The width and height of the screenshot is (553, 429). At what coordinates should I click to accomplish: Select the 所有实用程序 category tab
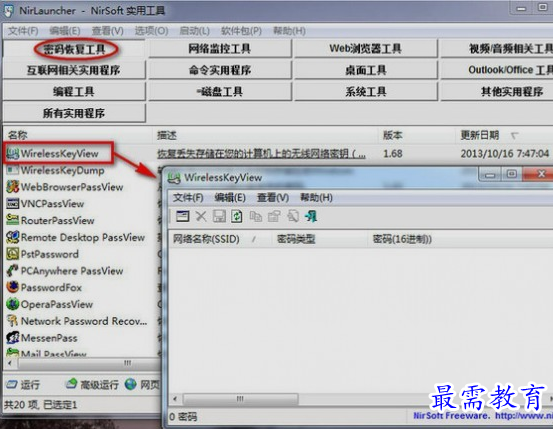point(74,113)
